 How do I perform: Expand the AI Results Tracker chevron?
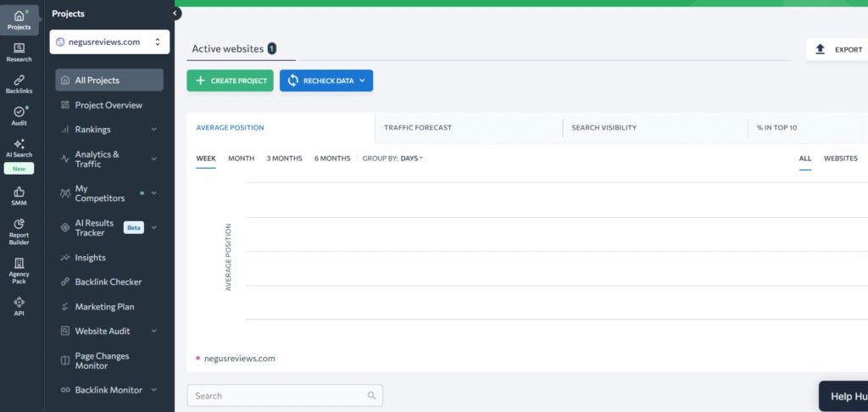point(154,227)
